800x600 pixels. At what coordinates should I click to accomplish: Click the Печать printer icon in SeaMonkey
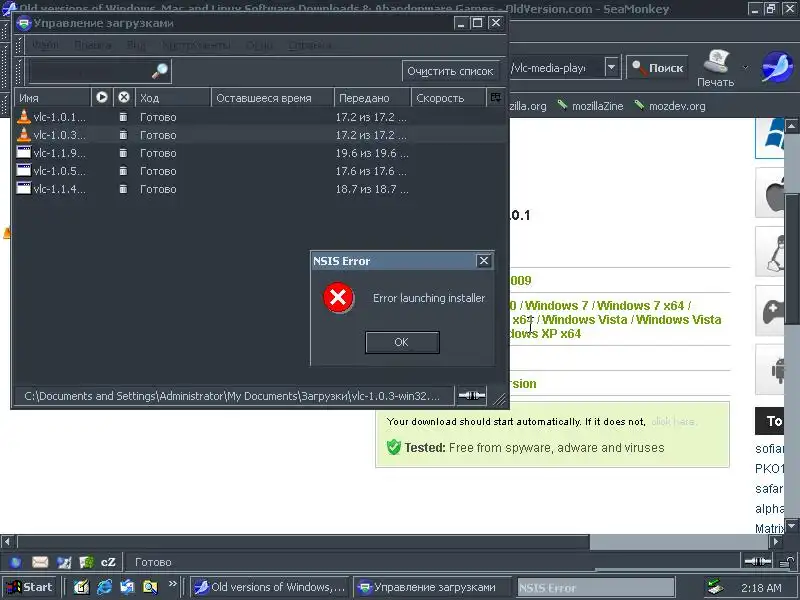click(x=715, y=68)
